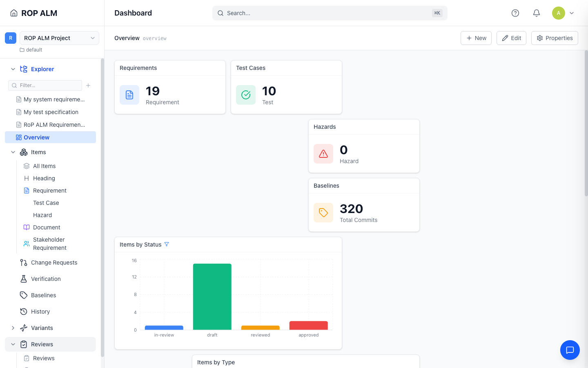
Task: Open dashboard Properties
Action: click(555, 38)
